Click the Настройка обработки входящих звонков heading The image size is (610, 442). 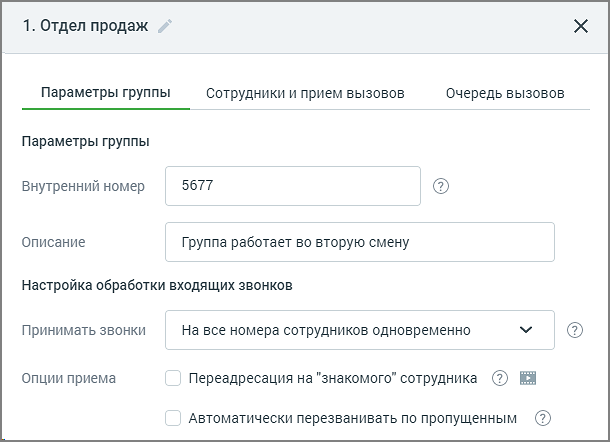(x=157, y=285)
